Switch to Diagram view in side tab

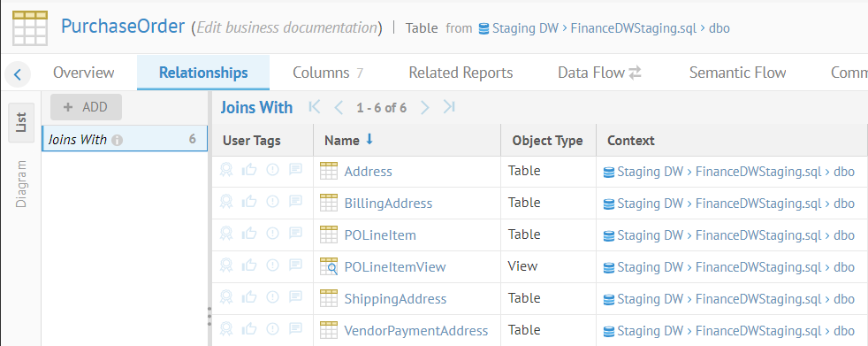tap(21, 184)
